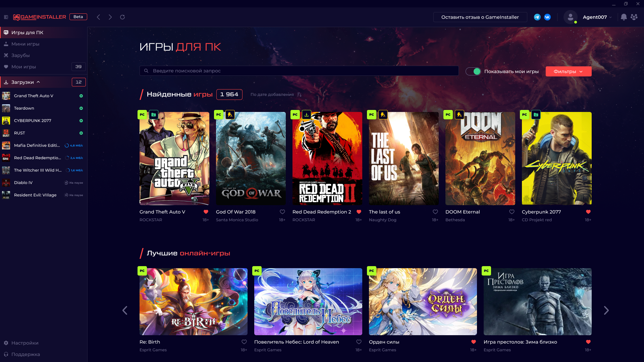Click the search magnifier icon
644x362 pixels.
coord(146,71)
